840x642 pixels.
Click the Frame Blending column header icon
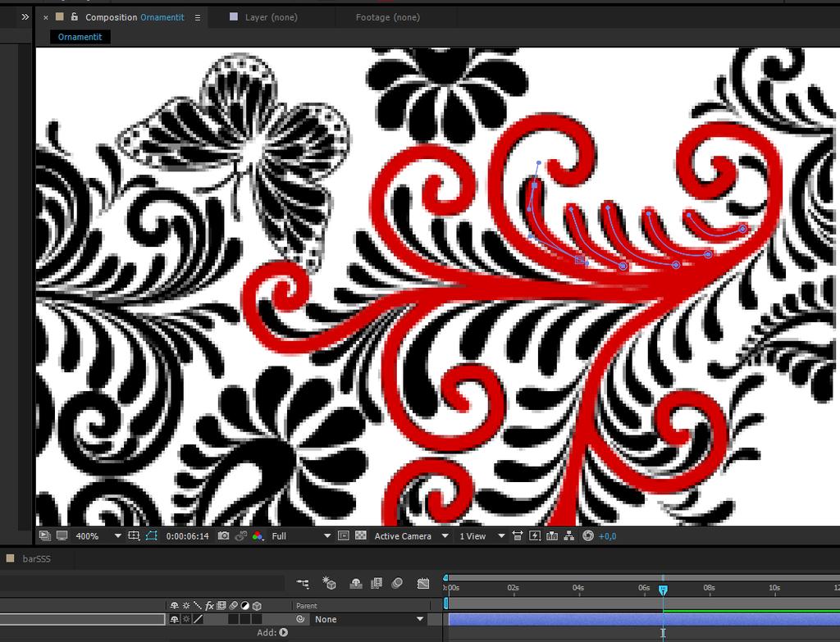(221, 606)
